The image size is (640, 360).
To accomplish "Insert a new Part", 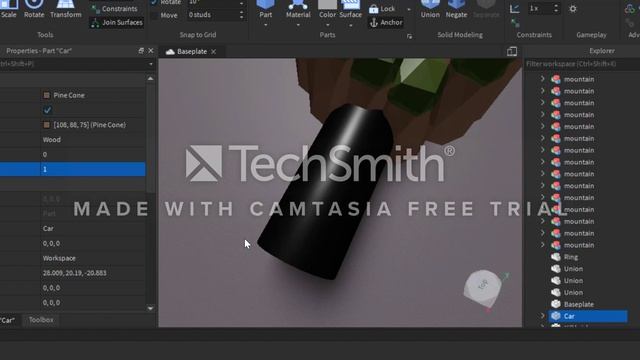I will pyautogui.click(x=265, y=9).
